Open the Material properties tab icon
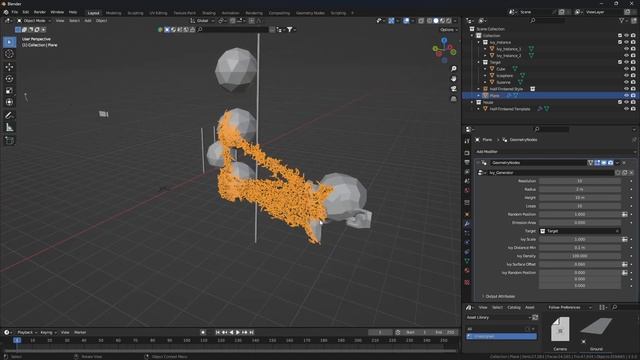 point(467,271)
